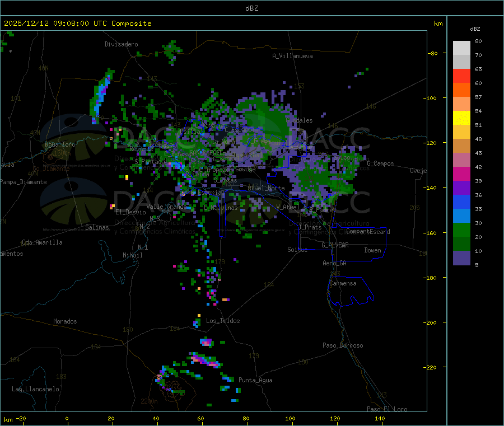The height and width of the screenshot is (426, 504).
Task: Click the Valle_Grande place label
Action: coord(166,207)
